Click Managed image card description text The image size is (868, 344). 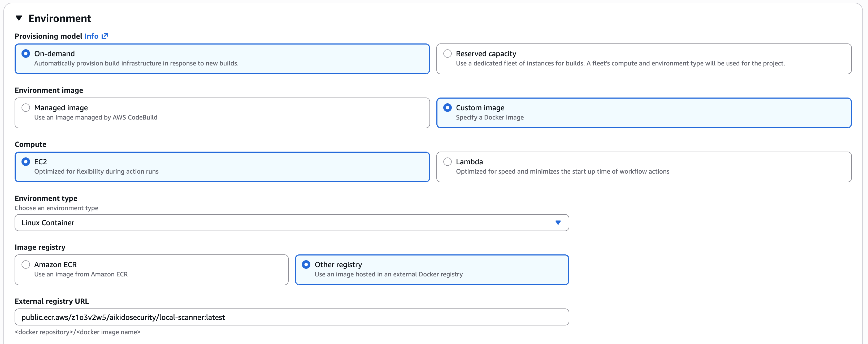[x=96, y=117]
